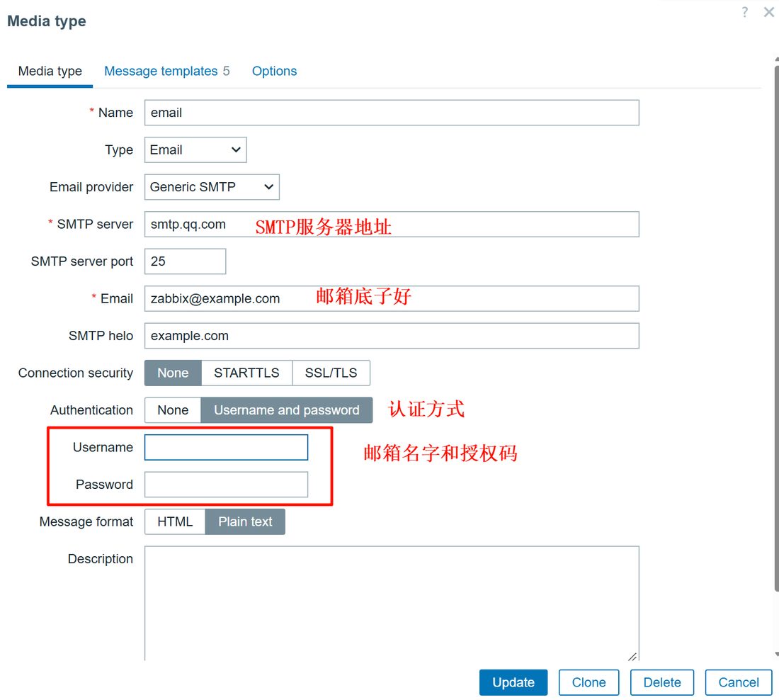
Task: Select SSL/TLS connection security
Action: (331, 373)
